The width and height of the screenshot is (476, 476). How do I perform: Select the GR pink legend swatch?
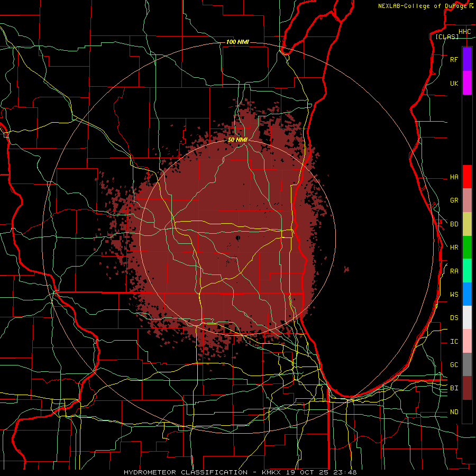pos(467,200)
